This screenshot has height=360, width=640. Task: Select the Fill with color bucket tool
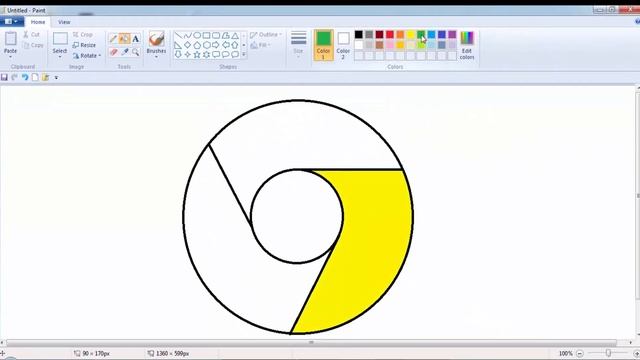pos(124,39)
